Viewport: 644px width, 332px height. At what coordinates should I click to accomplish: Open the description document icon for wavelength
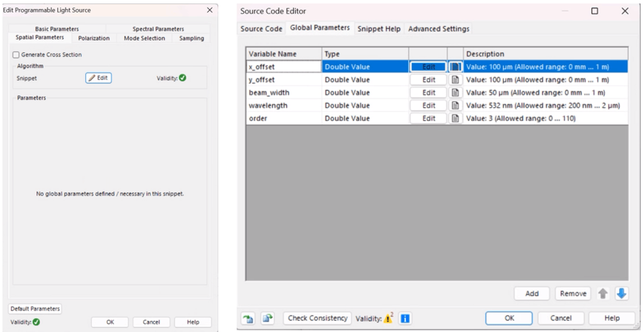455,106
